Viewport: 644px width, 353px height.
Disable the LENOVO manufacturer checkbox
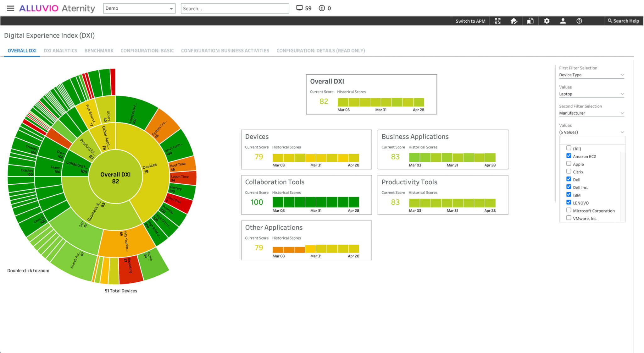click(x=569, y=202)
